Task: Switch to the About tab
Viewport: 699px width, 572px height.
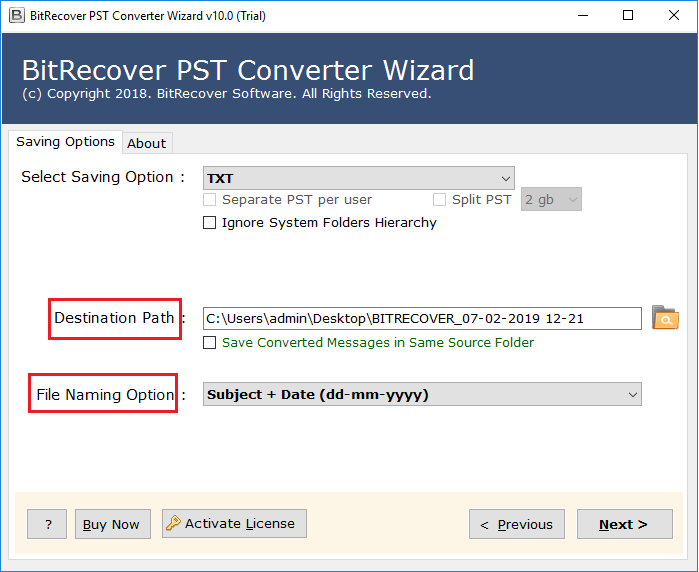Action: click(147, 144)
